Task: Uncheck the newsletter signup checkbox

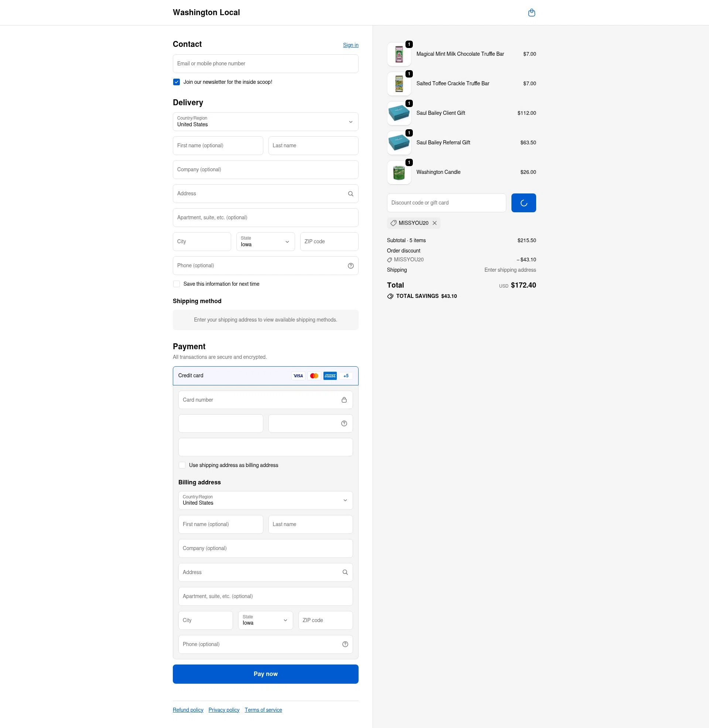Action: pos(176,82)
